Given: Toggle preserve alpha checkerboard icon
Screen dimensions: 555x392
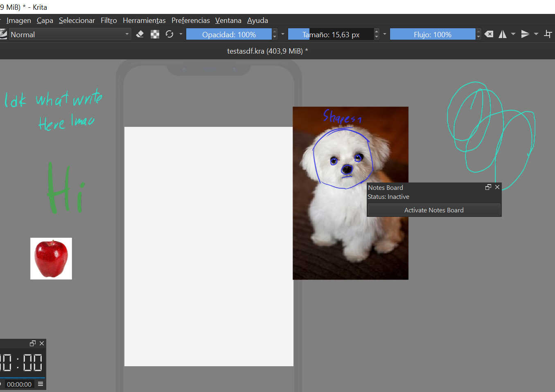Looking at the screenshot, I should pyautogui.click(x=155, y=34).
